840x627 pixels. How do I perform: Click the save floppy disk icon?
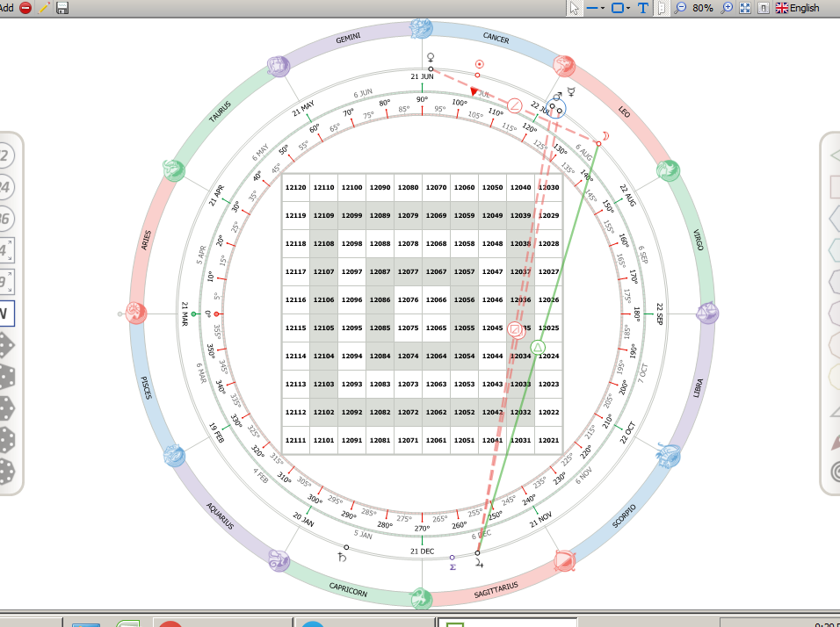pos(62,8)
